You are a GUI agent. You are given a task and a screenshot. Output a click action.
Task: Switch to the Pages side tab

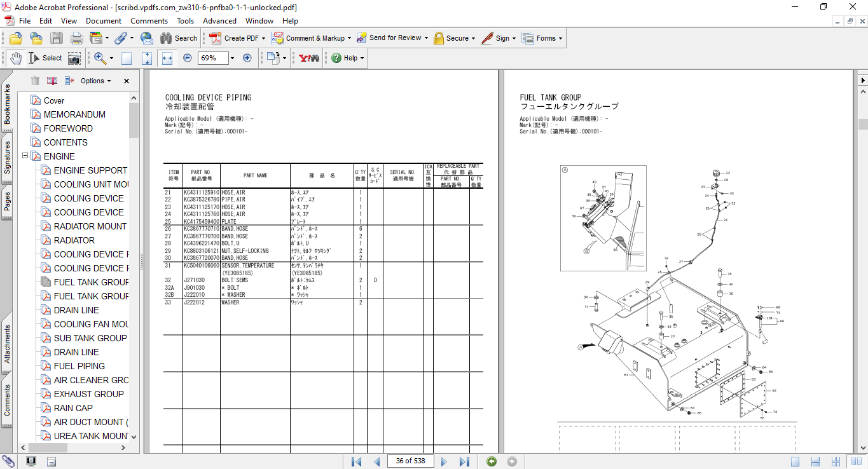pyautogui.click(x=7, y=201)
